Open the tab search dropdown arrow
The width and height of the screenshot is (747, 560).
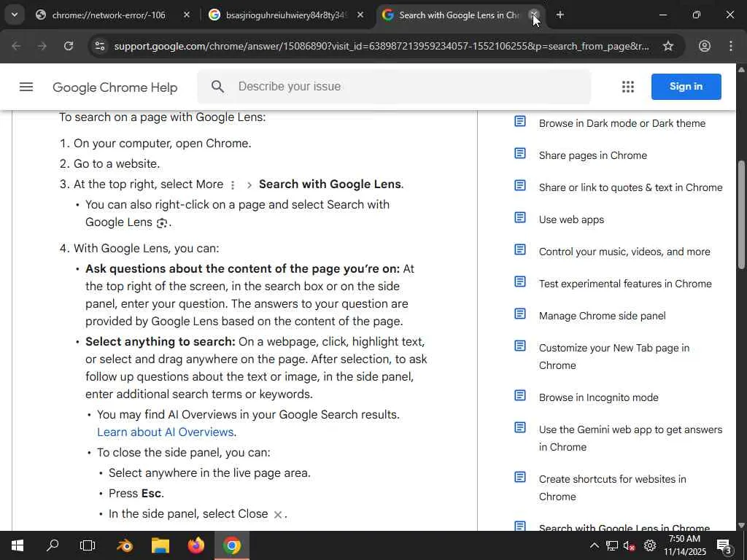(15, 15)
